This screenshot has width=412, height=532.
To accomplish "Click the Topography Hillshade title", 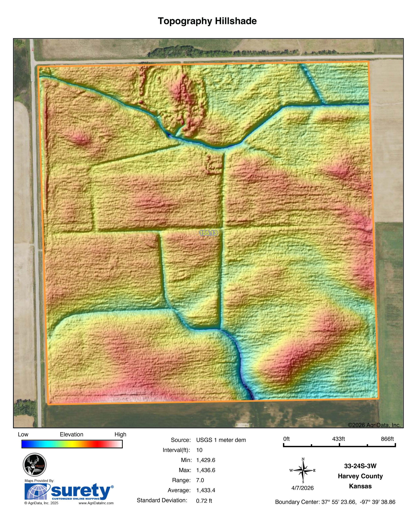I will (x=207, y=21).
